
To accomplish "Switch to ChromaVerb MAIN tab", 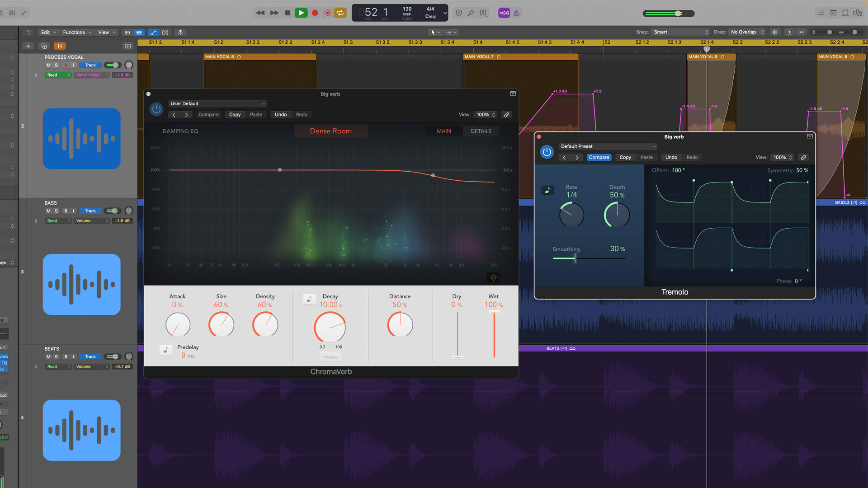I will [x=444, y=131].
